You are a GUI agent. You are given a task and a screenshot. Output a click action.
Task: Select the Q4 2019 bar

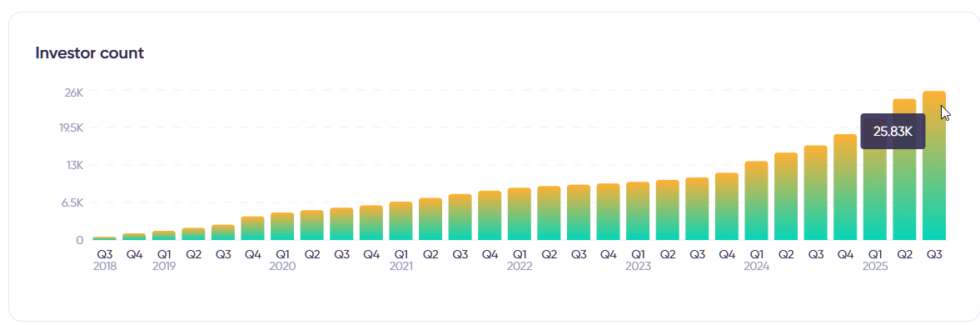pyautogui.click(x=252, y=228)
